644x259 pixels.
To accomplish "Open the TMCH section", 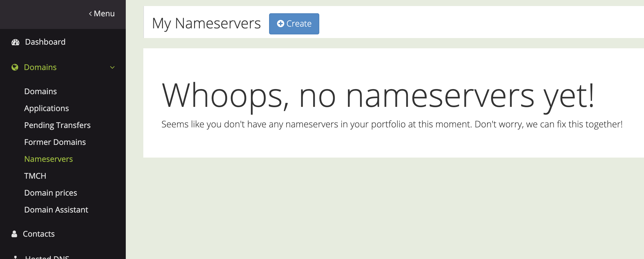I will coord(35,176).
